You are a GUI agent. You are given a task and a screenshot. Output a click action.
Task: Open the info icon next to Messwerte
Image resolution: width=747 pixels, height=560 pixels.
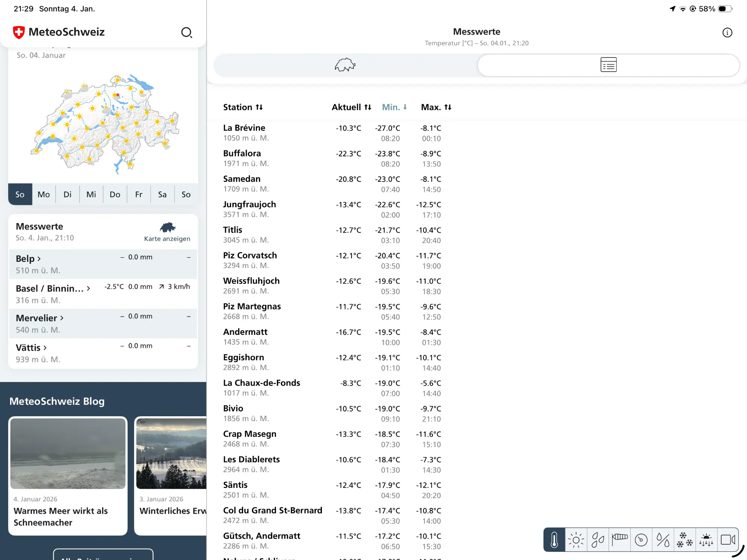(x=727, y=32)
